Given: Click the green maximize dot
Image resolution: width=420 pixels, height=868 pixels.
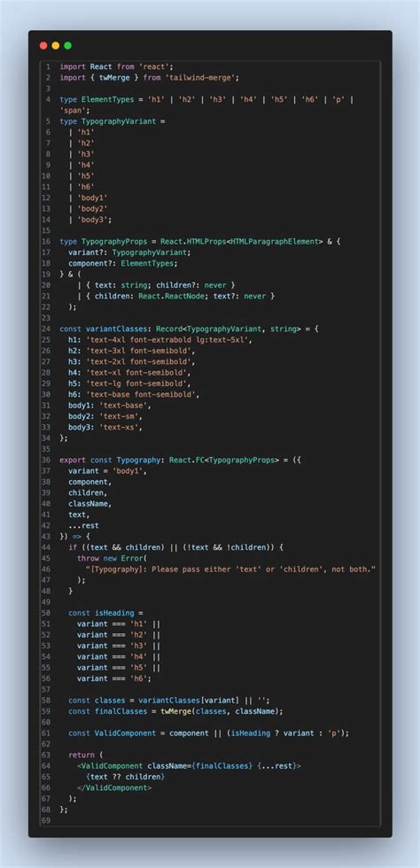Looking at the screenshot, I should pos(67,45).
